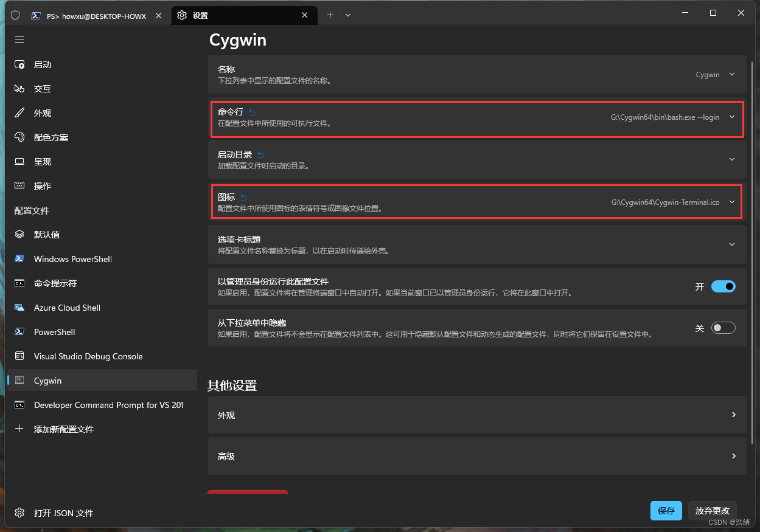The height and width of the screenshot is (532, 760).
Task: Select 添加新配置文件 in the sidebar
Action: click(x=63, y=429)
